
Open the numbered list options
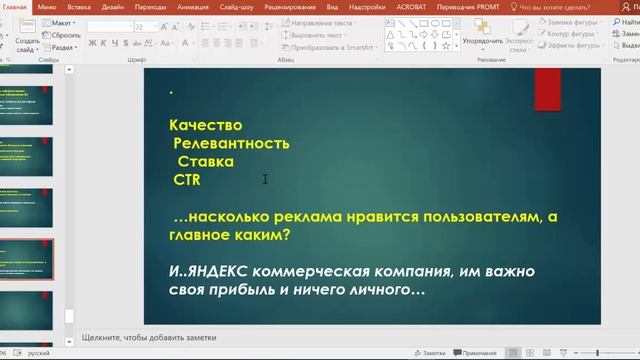(x=224, y=27)
